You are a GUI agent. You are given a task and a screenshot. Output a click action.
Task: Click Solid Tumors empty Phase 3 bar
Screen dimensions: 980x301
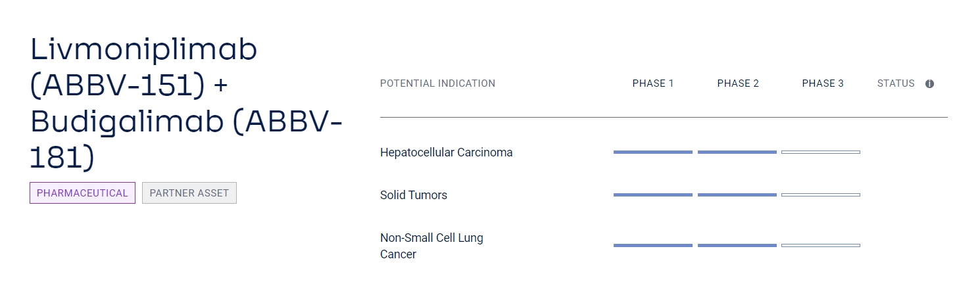click(821, 195)
